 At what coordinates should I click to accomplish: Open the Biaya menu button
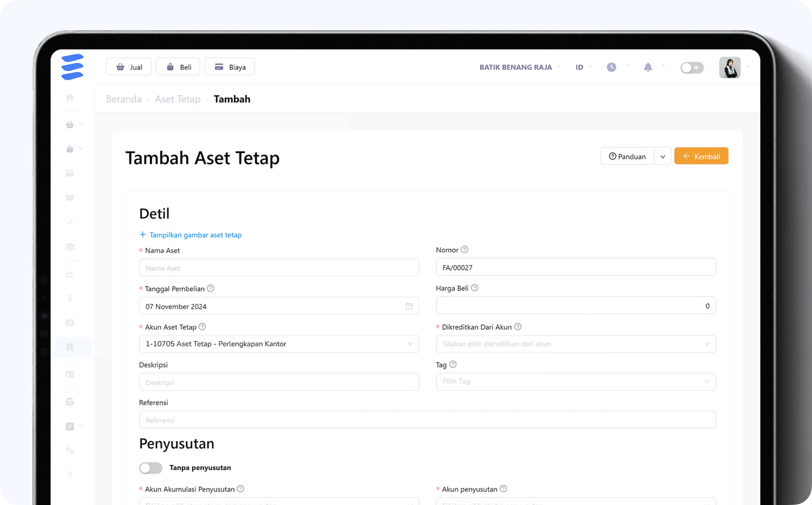(229, 67)
